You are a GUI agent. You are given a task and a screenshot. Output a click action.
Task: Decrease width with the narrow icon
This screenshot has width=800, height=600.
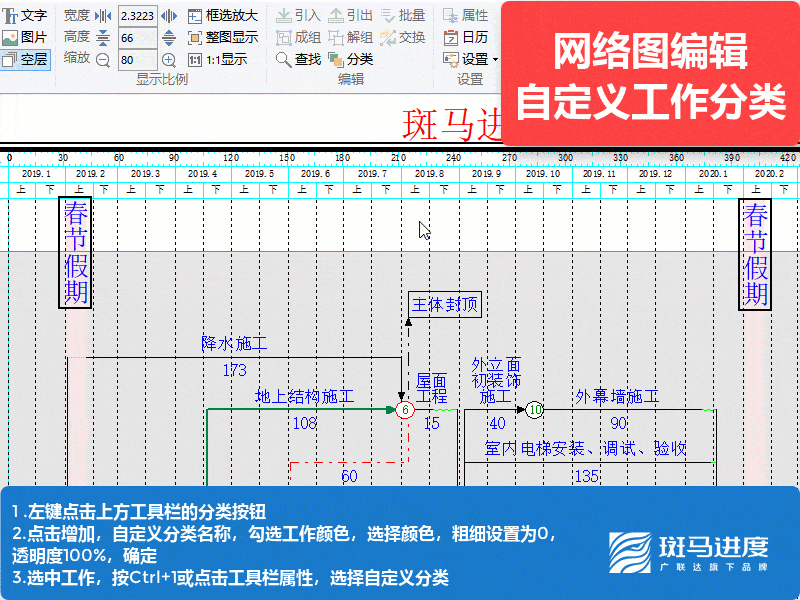(103, 16)
